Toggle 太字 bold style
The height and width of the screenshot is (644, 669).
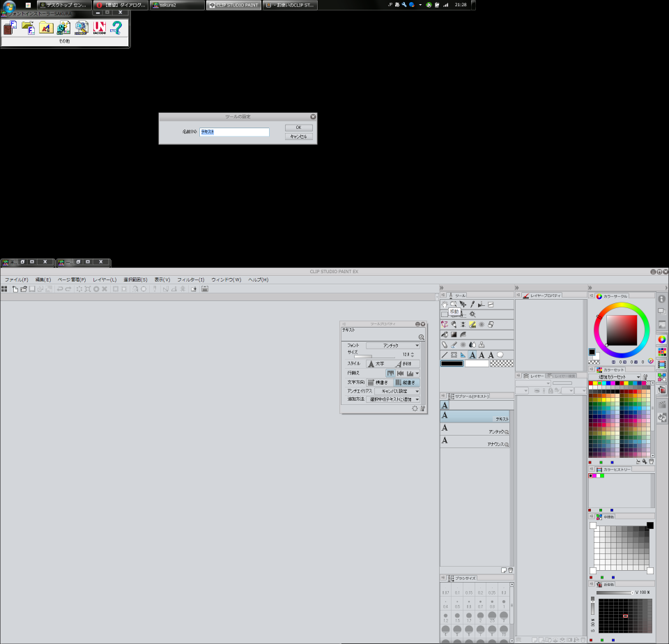(x=376, y=364)
